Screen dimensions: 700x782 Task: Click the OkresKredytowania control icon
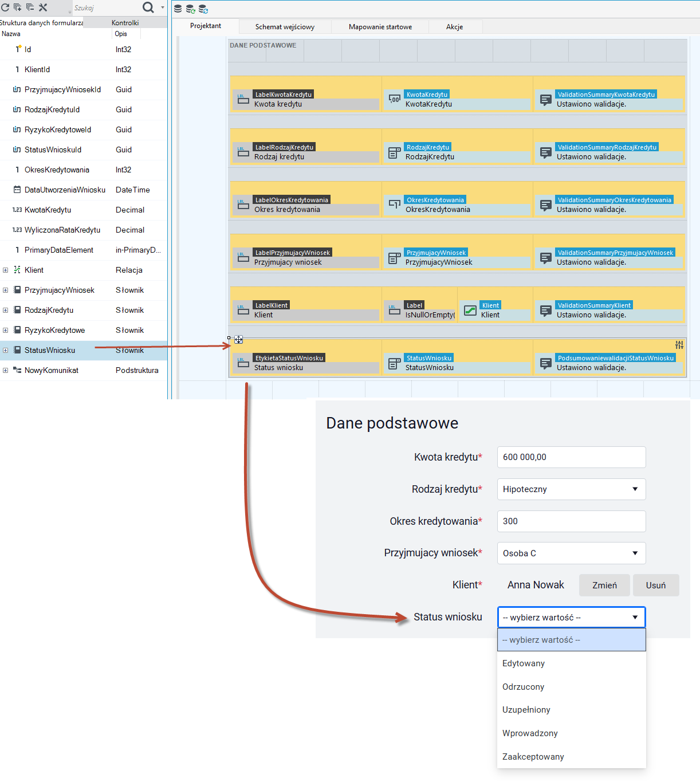(x=395, y=205)
